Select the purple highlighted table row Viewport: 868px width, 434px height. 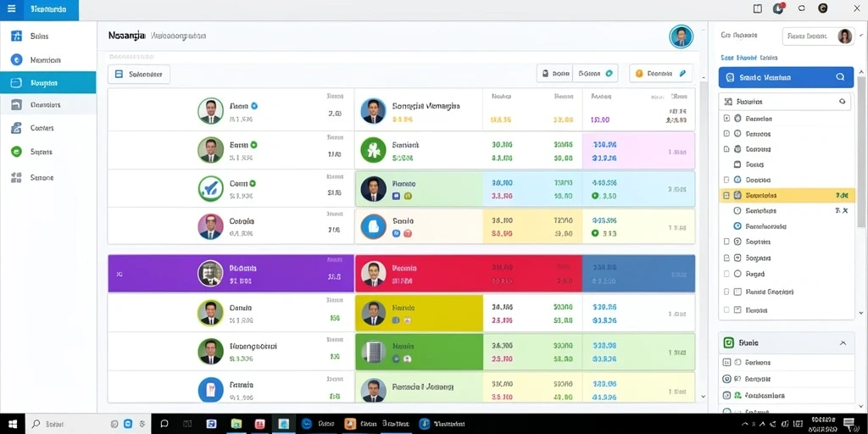(x=231, y=274)
